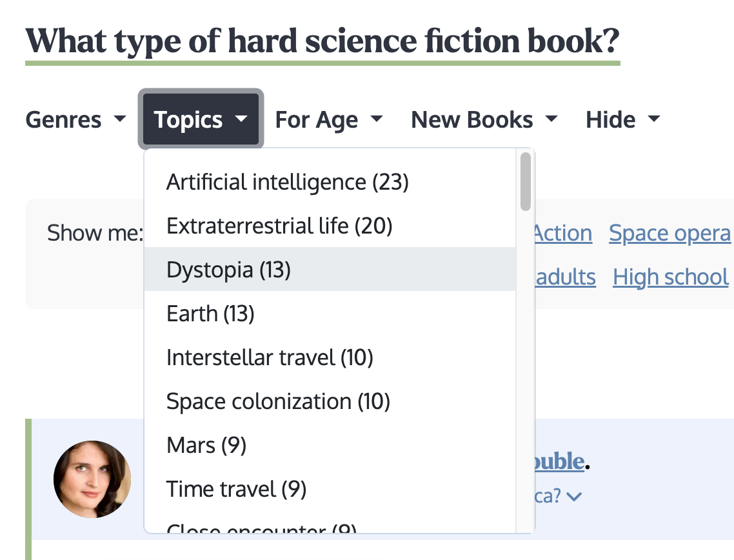The width and height of the screenshot is (734, 560).
Task: Click the author's round profile photo
Action: click(x=92, y=479)
